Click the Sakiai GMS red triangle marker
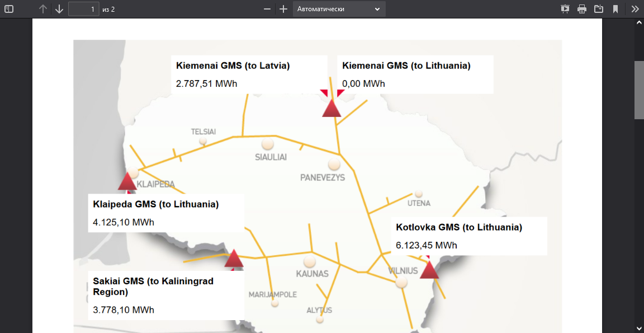This screenshot has width=644, height=333. pyautogui.click(x=234, y=259)
